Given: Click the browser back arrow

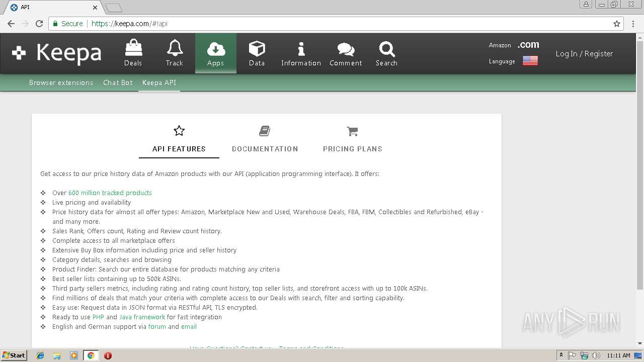Looking at the screenshot, I should click(x=11, y=24).
